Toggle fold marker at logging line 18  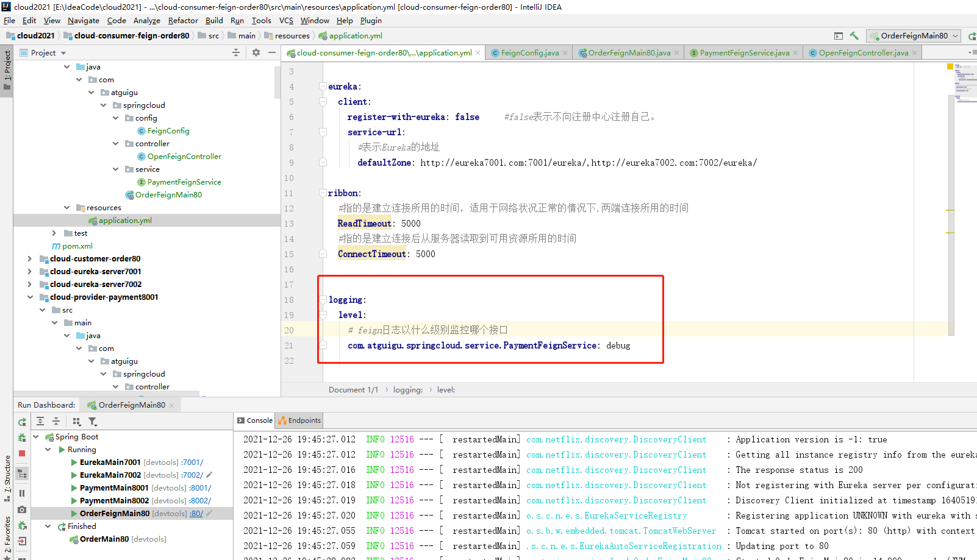tap(323, 300)
